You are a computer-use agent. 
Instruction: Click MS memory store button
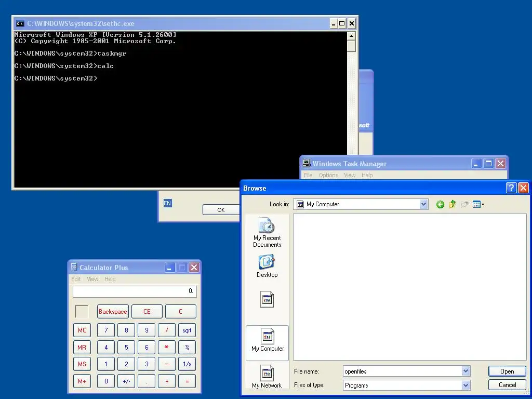(82, 364)
